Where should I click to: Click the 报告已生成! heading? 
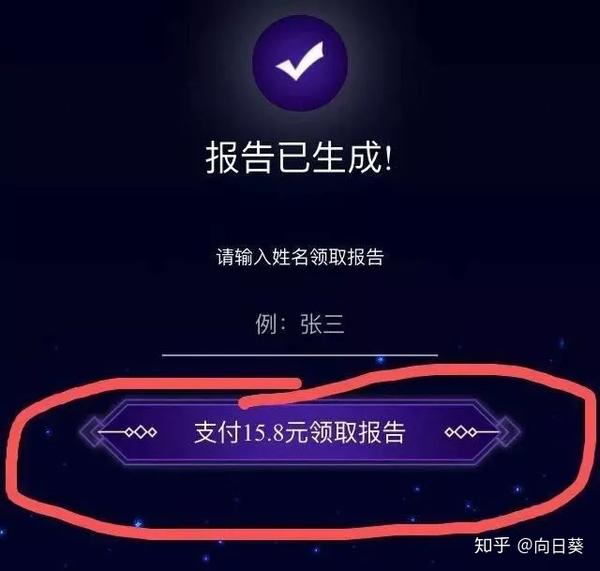[299, 158]
